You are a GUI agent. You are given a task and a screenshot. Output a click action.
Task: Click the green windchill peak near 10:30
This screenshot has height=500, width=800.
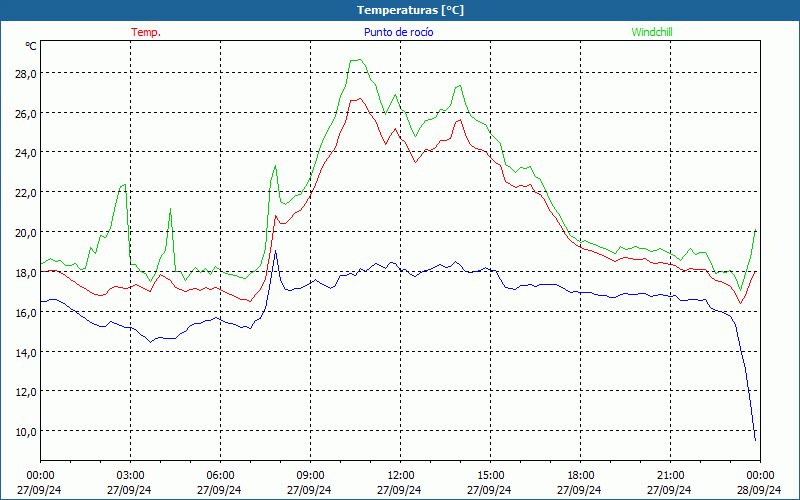coord(357,60)
